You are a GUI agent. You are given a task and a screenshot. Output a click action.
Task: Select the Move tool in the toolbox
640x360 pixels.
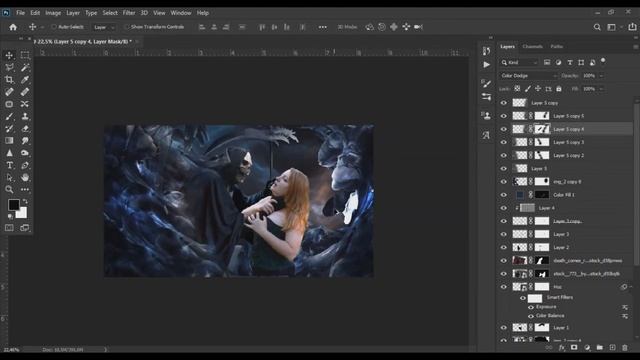click(x=9, y=55)
